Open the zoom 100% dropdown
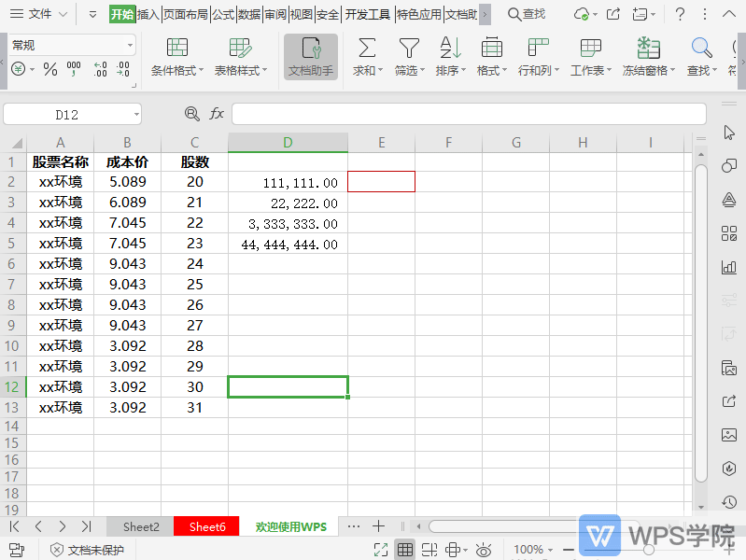 tap(535, 550)
